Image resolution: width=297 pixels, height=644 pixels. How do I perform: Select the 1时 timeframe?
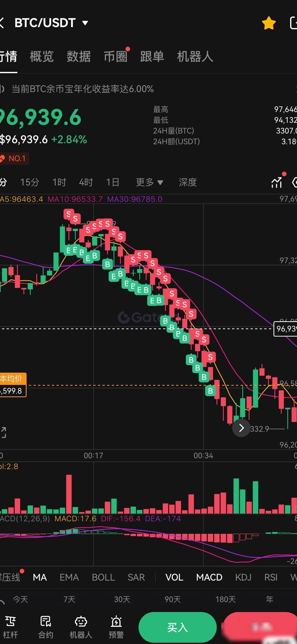59,182
